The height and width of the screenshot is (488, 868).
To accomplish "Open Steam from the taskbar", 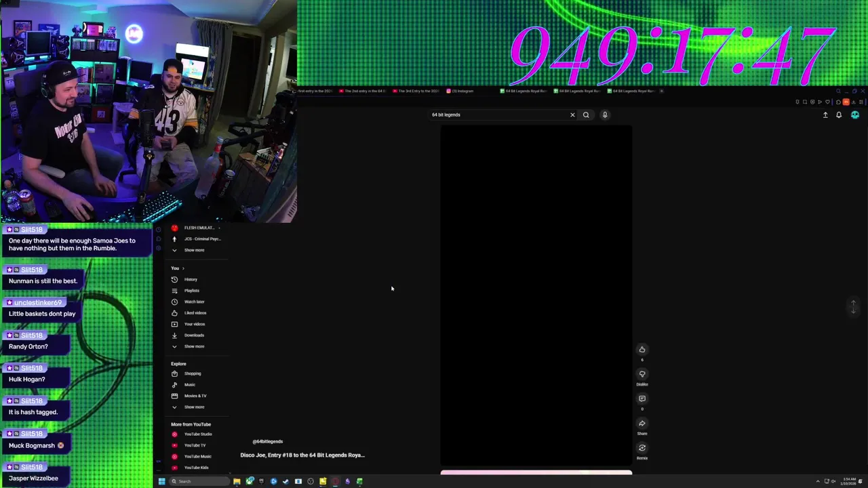I will [285, 481].
